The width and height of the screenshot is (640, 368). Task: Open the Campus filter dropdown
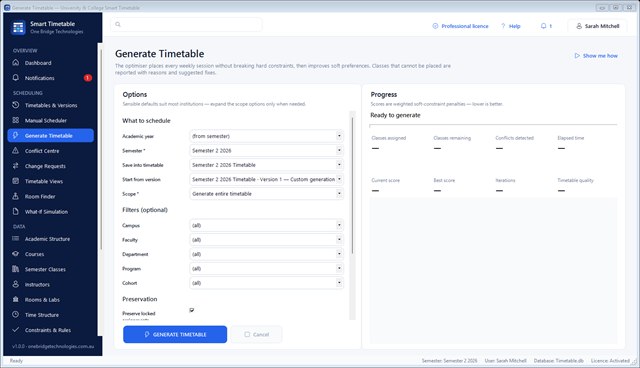[x=266, y=225]
